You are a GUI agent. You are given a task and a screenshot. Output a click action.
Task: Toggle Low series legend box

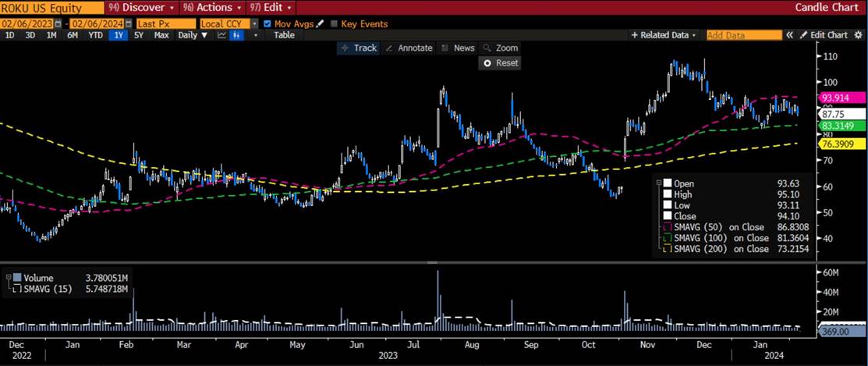[668, 205]
